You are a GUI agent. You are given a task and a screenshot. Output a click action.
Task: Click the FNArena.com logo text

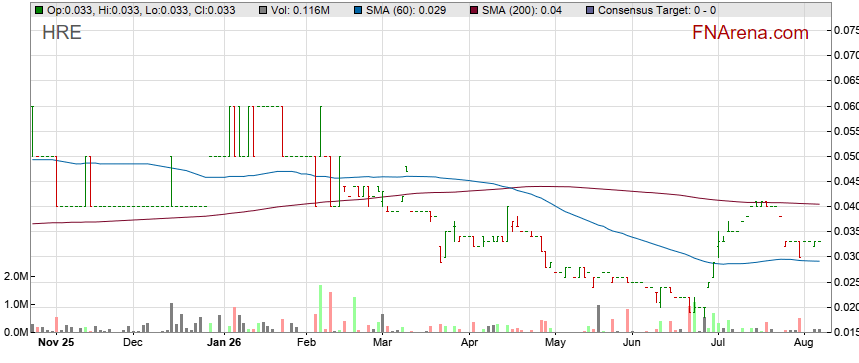pyautogui.click(x=750, y=33)
